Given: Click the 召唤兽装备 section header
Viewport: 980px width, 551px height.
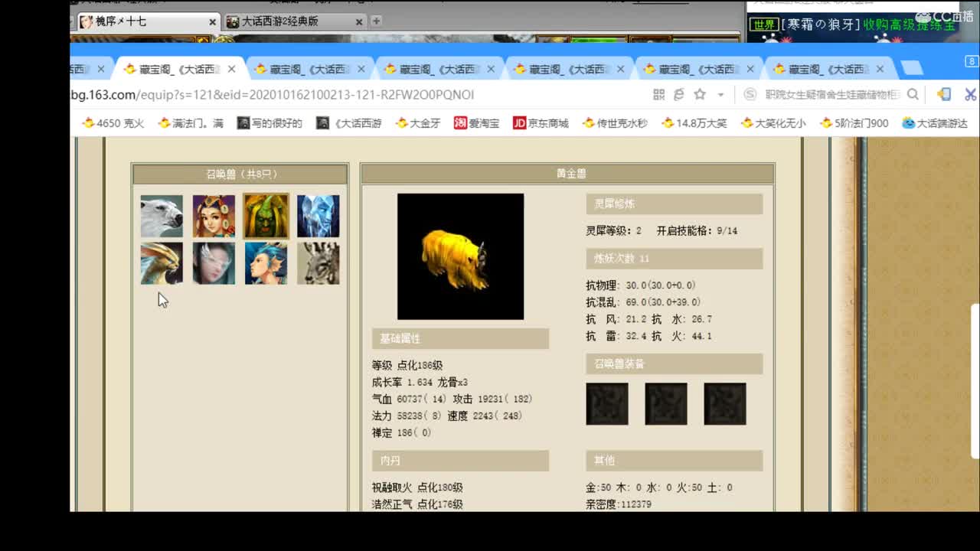Looking at the screenshot, I should pyautogui.click(x=675, y=364).
